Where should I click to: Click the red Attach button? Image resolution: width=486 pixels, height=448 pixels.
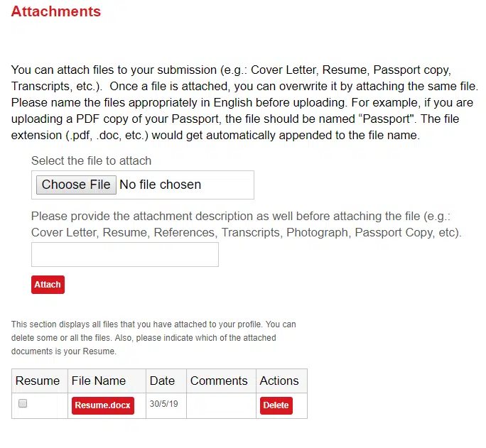click(x=48, y=285)
